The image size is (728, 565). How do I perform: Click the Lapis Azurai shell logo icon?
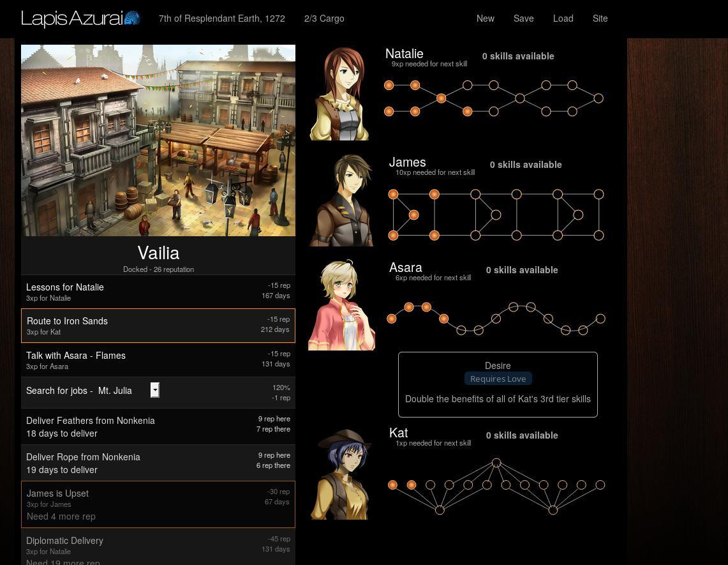(x=132, y=18)
